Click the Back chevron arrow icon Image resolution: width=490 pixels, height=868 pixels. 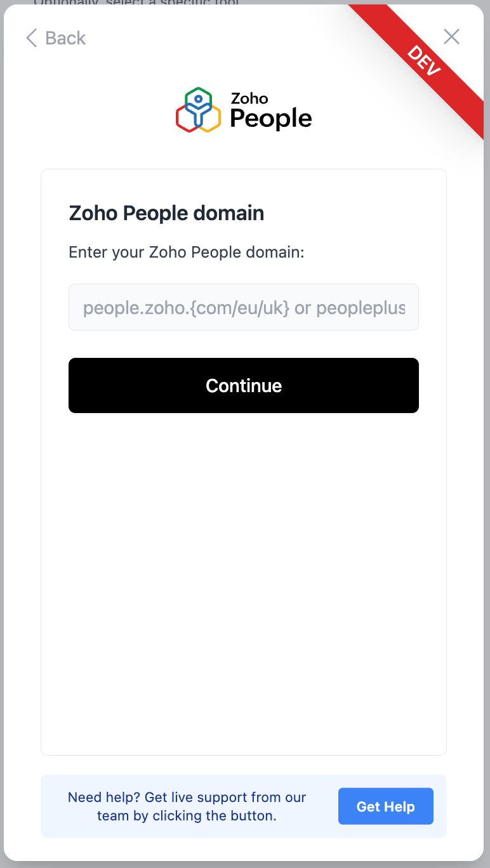pos(31,38)
